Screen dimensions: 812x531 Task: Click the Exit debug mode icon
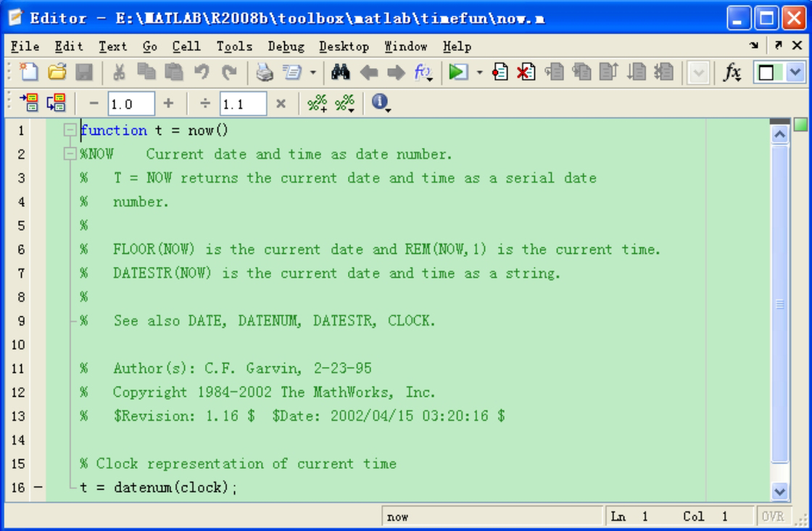point(663,72)
